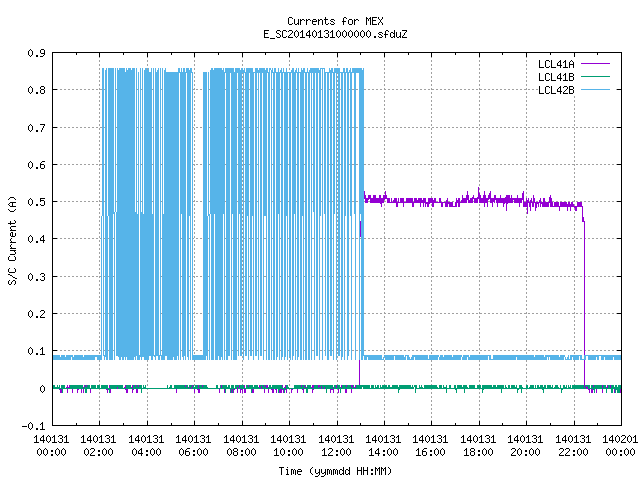Click the LCL42B legend label

point(556,90)
